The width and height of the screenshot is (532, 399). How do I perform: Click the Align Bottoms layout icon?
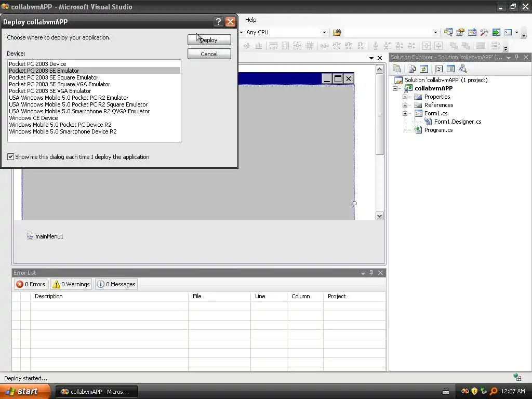(x=259, y=46)
